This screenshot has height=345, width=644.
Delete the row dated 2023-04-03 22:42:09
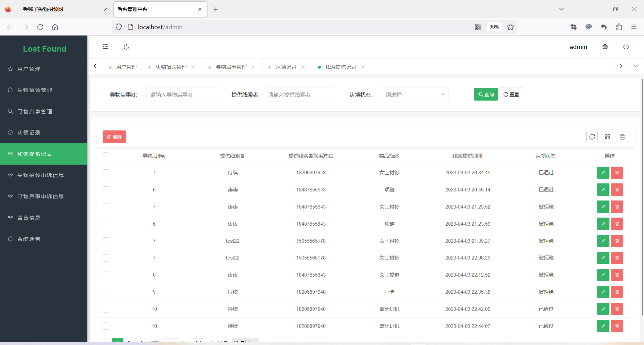(x=617, y=309)
